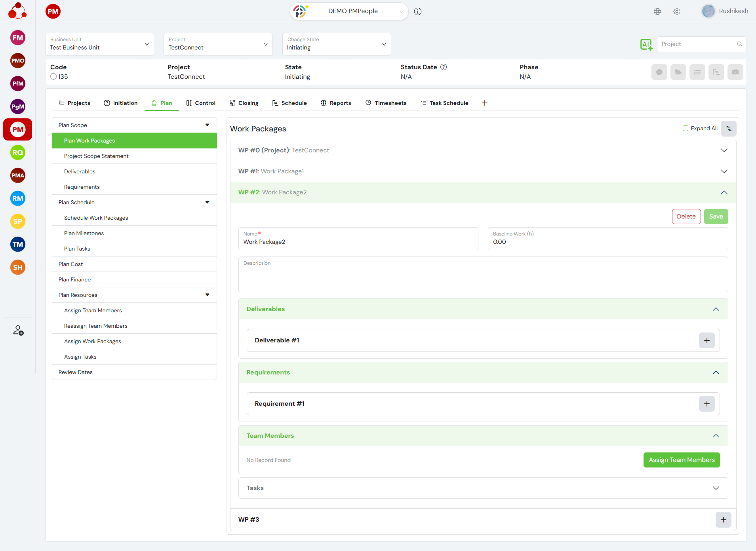Open the FM module in sidebar
This screenshot has height=551, width=756.
click(x=18, y=38)
